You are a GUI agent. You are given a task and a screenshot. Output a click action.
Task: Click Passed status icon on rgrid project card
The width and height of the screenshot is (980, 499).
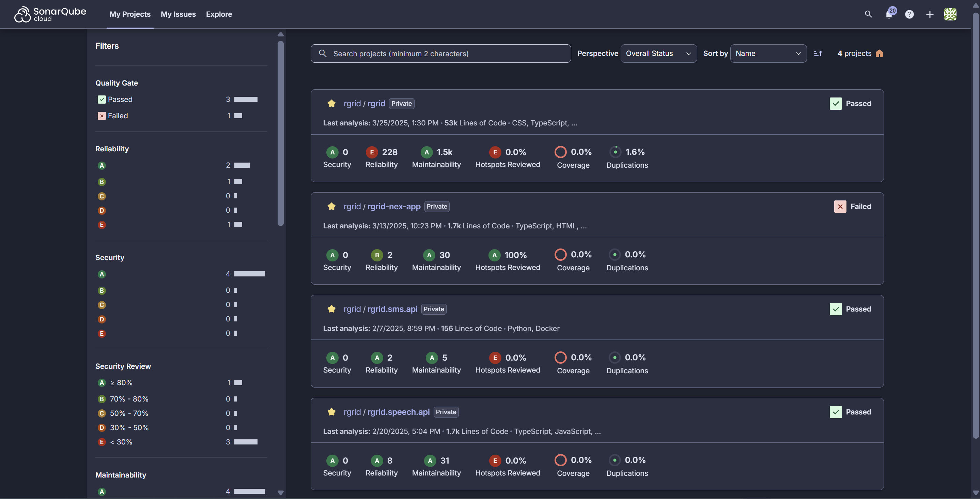(836, 104)
